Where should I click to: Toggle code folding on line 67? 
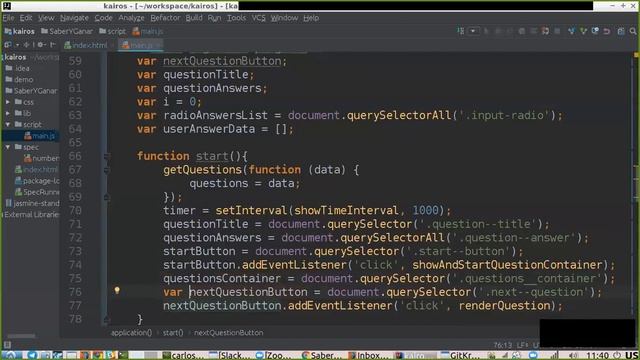point(107,169)
